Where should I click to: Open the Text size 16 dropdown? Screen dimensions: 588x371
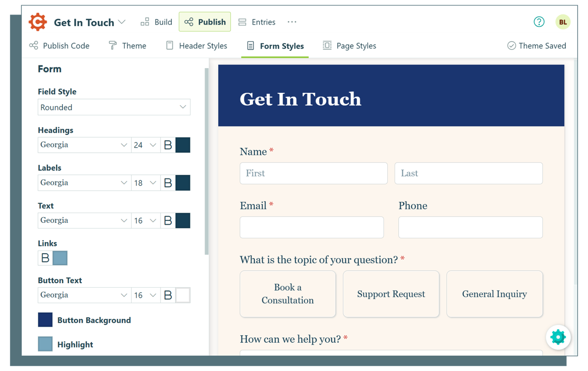coord(145,221)
